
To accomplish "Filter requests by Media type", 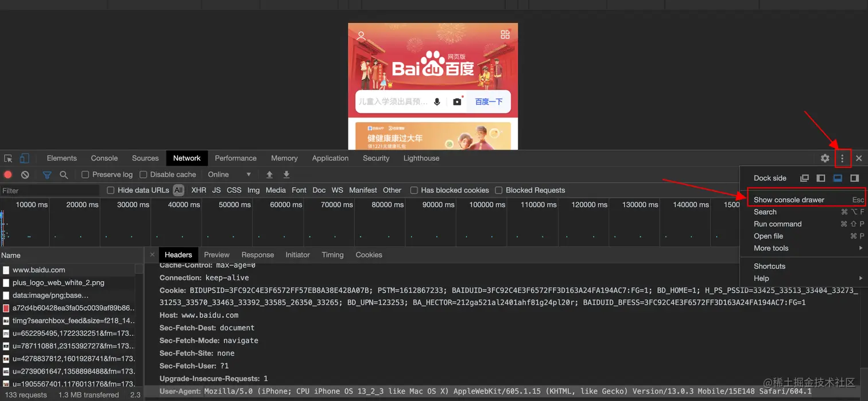I will point(276,190).
